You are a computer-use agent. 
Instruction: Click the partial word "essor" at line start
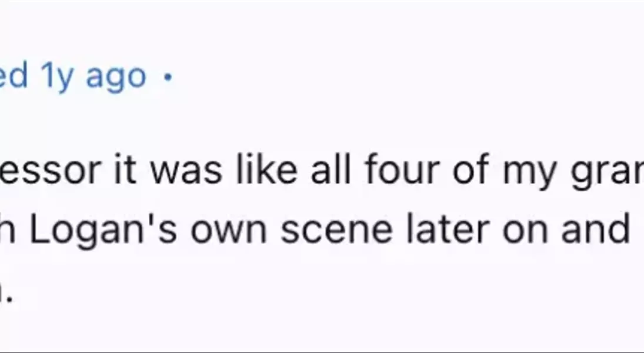click(51, 170)
